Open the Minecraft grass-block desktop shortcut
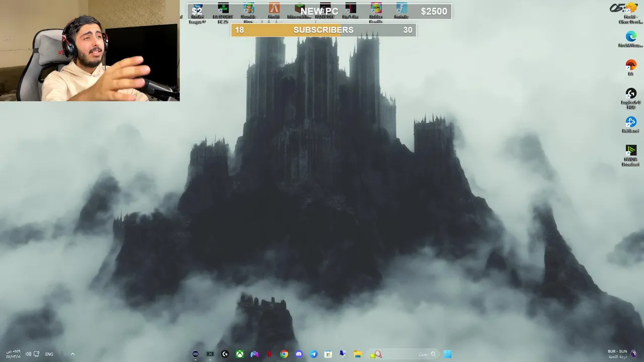644x362 pixels. click(300, 12)
